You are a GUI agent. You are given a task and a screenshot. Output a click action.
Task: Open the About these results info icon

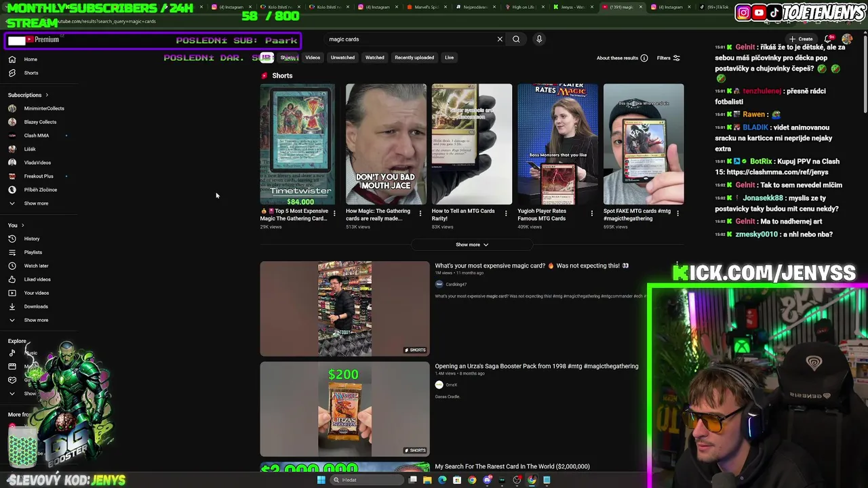click(644, 58)
